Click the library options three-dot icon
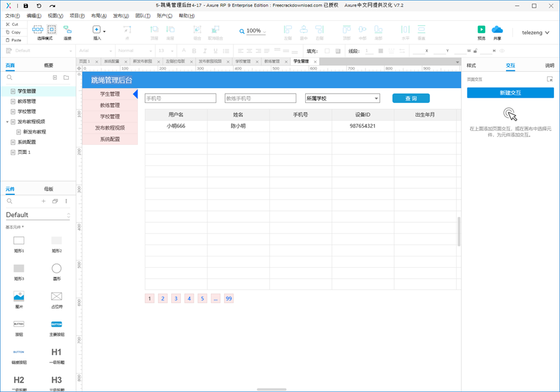The width and height of the screenshot is (560, 392). click(66, 201)
